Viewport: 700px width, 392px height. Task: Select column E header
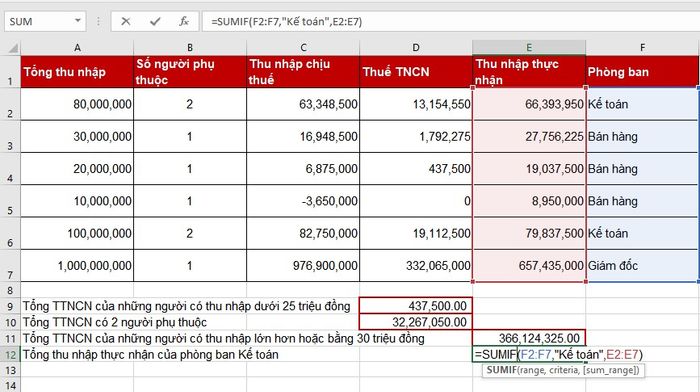tap(529, 47)
